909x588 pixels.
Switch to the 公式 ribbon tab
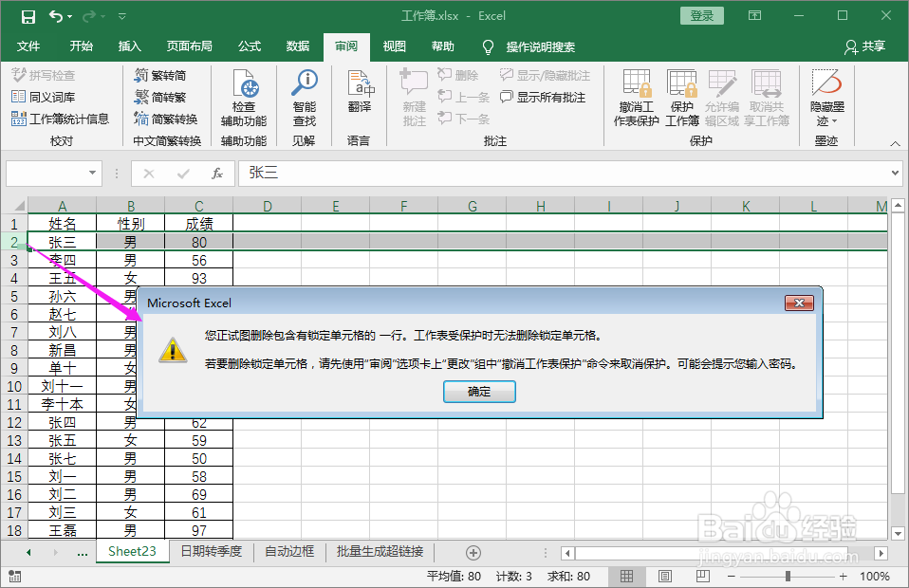[x=250, y=46]
